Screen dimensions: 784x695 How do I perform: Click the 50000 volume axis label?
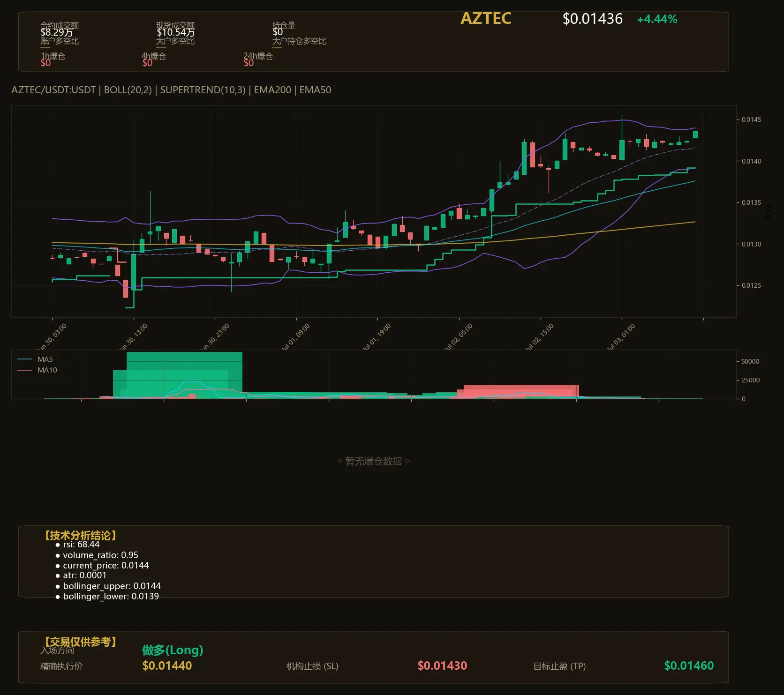(750, 361)
